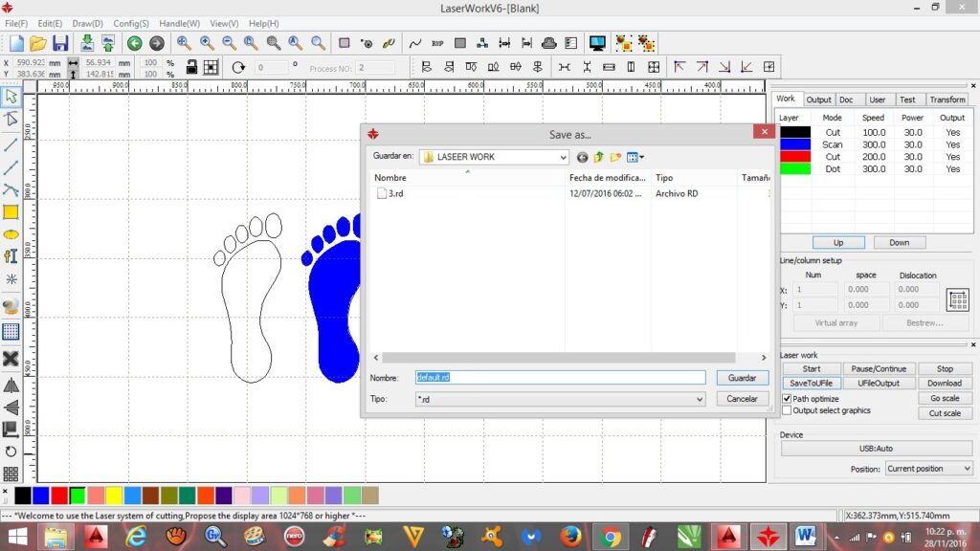Screen dimensions: 980x551
Task: Click the Delete X tool in sidebar
Action: tap(11, 359)
